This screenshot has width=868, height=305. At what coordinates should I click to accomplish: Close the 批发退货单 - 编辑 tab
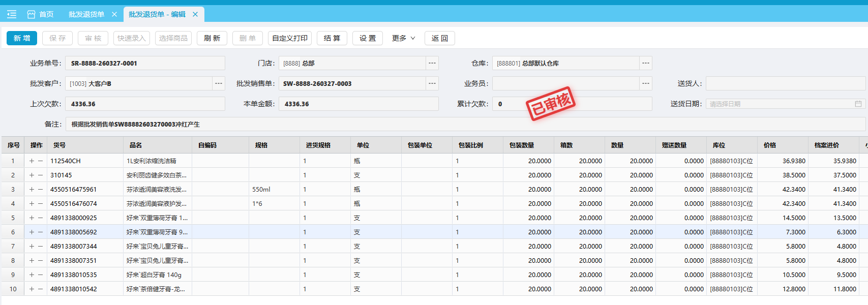[x=195, y=14]
